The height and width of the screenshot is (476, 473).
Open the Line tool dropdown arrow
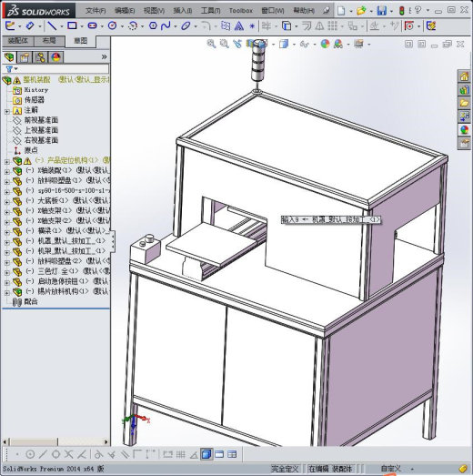pos(61,26)
